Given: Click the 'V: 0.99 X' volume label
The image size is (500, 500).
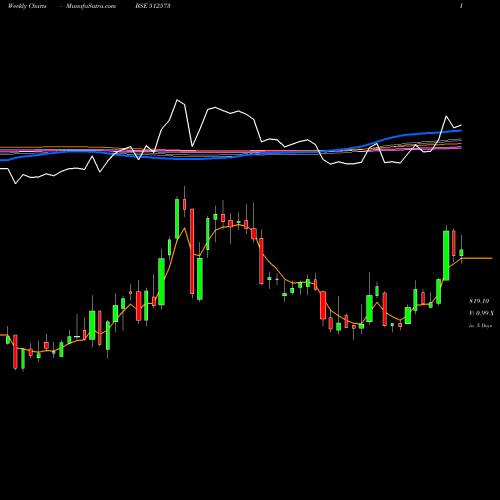Looking at the screenshot, I should [481, 313].
